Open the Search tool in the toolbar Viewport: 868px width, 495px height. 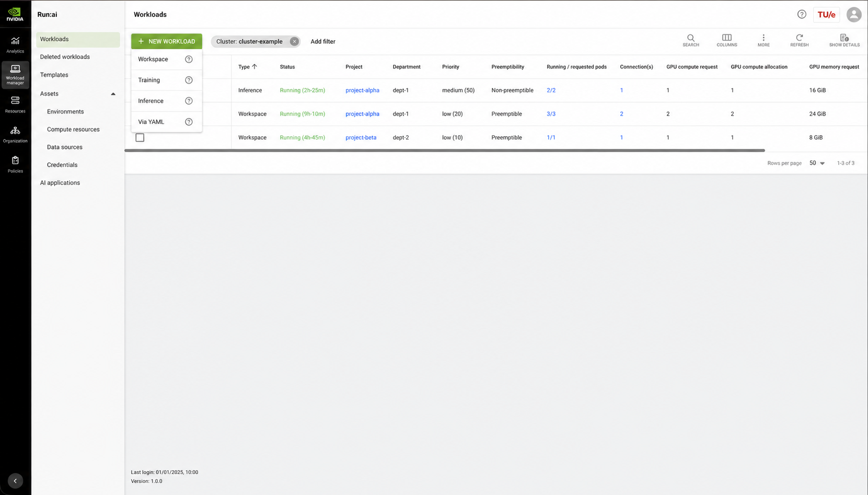pos(691,40)
